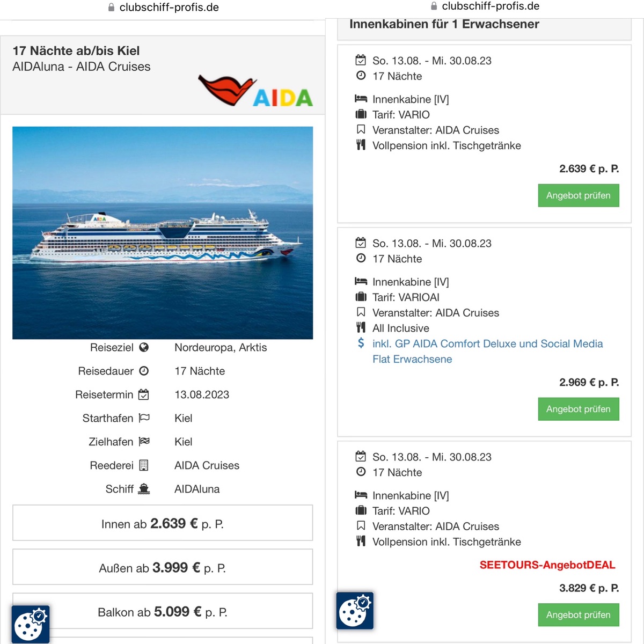Click the AIDA lips logo

255,91
